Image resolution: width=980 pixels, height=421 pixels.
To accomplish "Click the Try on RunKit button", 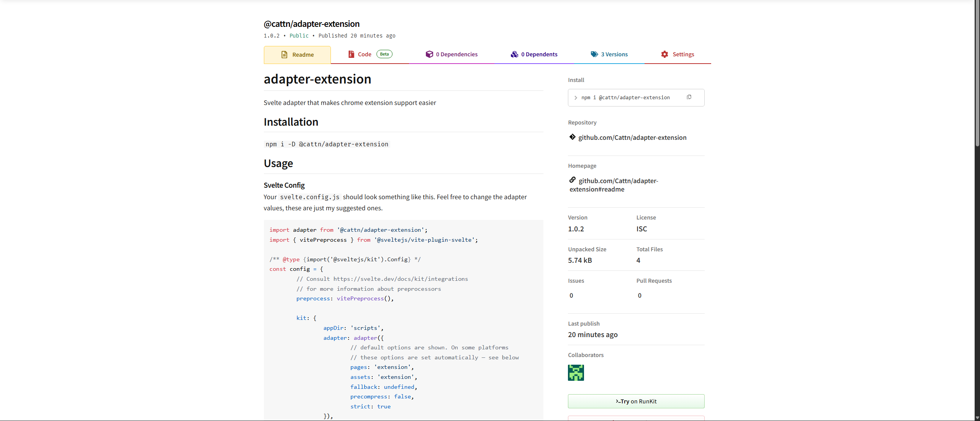I will (x=636, y=401).
